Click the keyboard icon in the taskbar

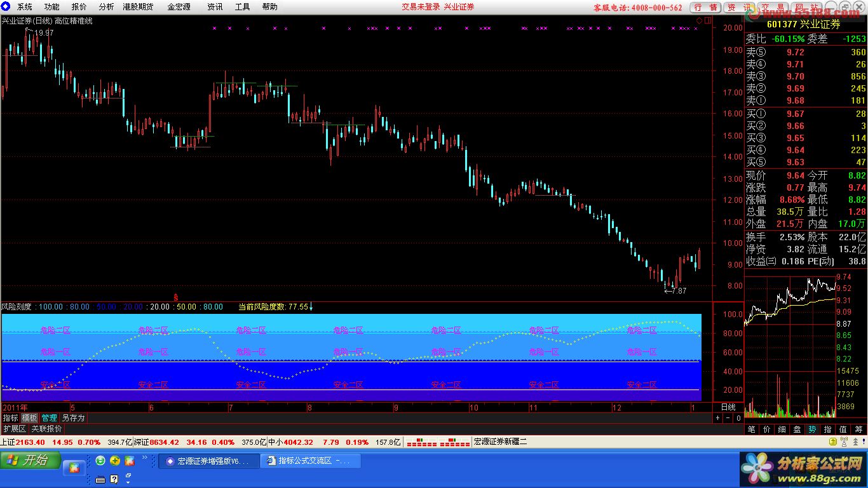[x=100, y=479]
